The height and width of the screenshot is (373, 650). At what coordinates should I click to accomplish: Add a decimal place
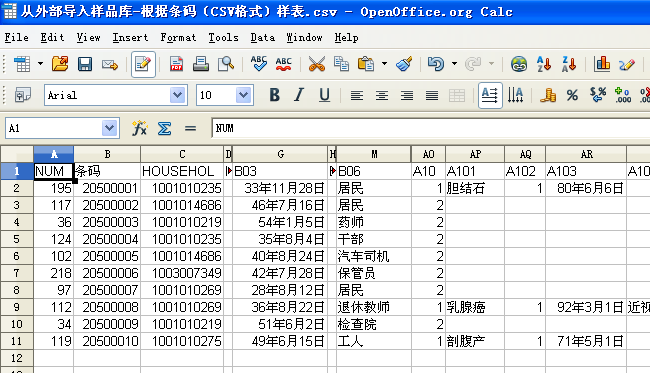pos(623,95)
